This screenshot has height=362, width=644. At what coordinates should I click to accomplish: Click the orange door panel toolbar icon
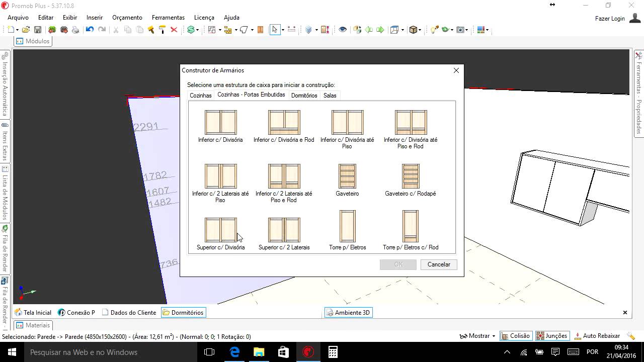(x=260, y=30)
